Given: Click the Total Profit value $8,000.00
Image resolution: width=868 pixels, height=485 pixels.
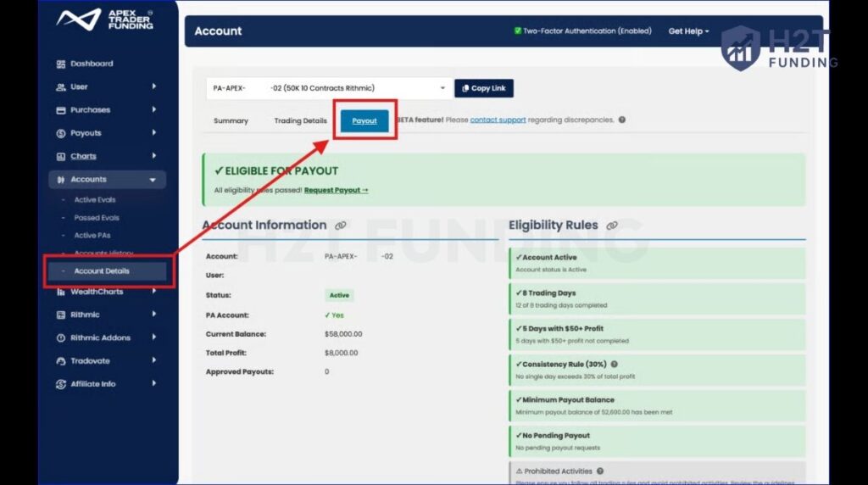Looking at the screenshot, I should [341, 353].
